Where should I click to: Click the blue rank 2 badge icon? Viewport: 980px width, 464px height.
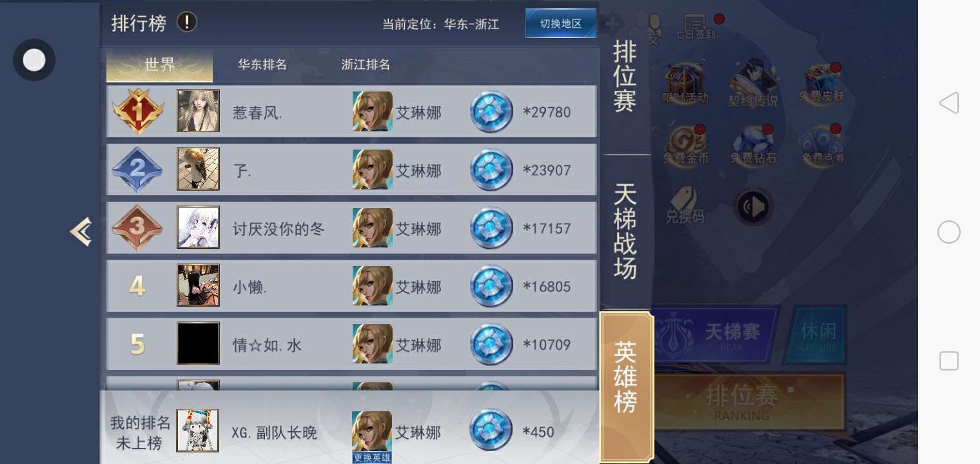tap(137, 169)
